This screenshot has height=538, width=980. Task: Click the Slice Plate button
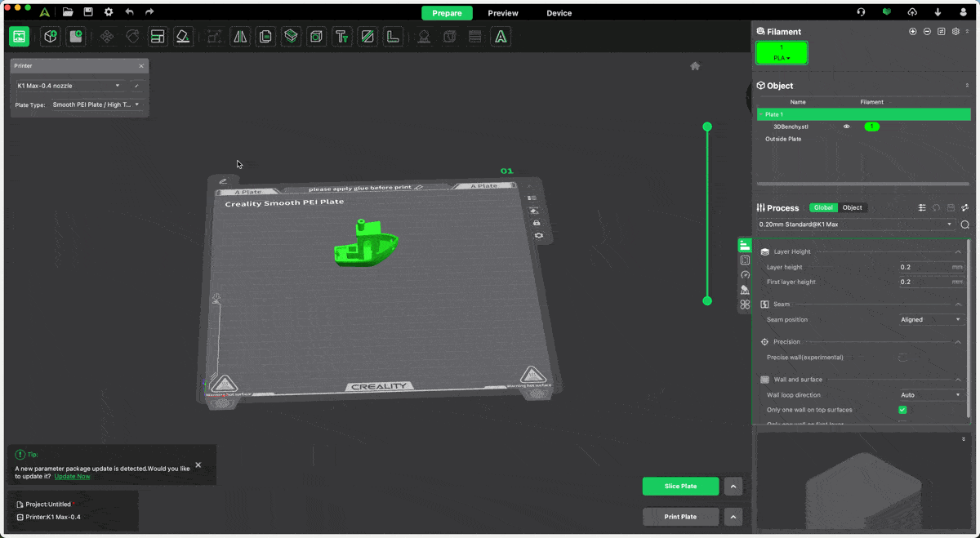point(680,487)
